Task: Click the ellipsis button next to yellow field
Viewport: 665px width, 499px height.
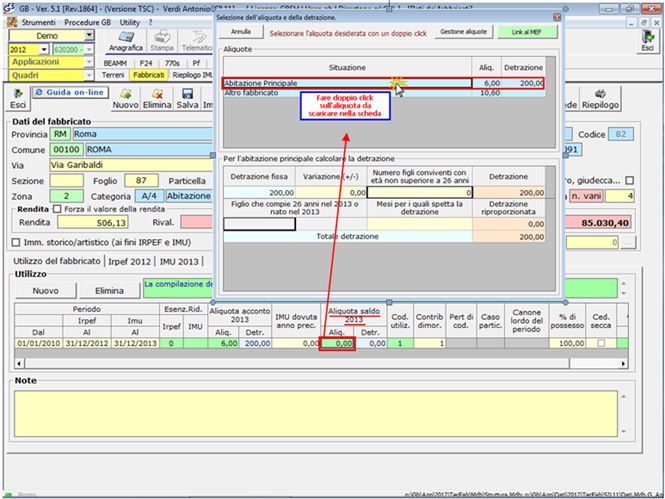Action: [x=629, y=243]
